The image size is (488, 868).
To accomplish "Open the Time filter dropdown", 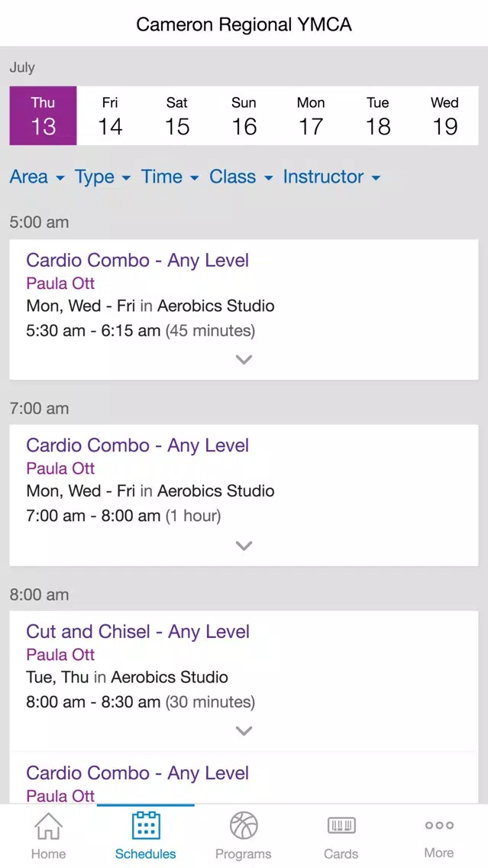I will point(170,177).
